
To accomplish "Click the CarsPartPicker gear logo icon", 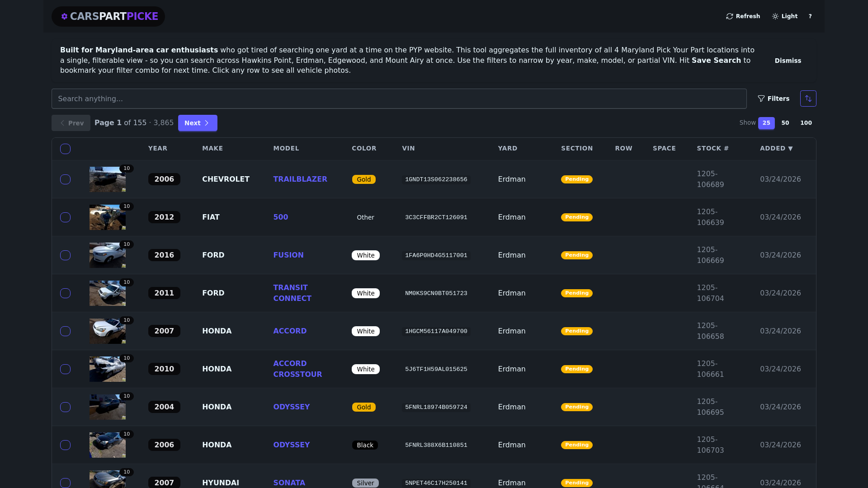I will 64,16.
